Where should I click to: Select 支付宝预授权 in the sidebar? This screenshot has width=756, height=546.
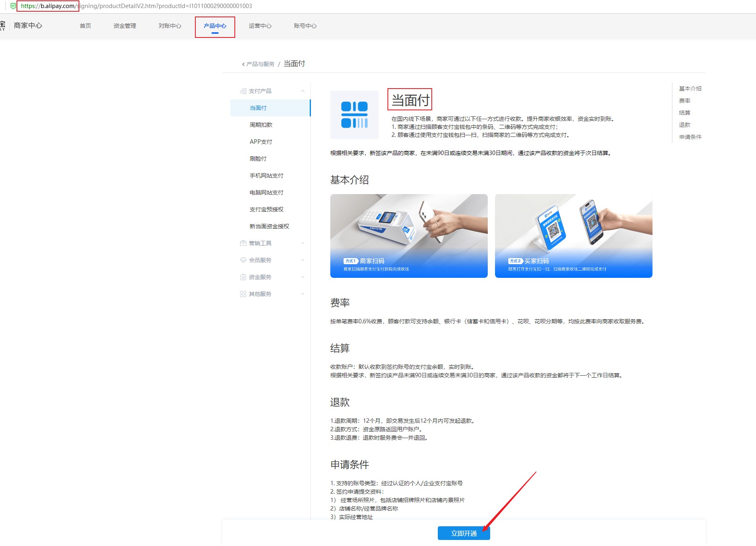point(267,209)
